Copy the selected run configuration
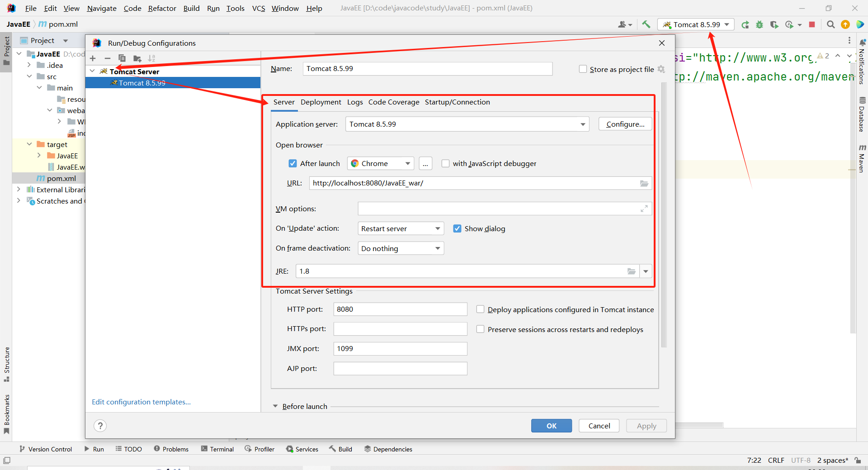This screenshot has width=868, height=470. point(122,58)
